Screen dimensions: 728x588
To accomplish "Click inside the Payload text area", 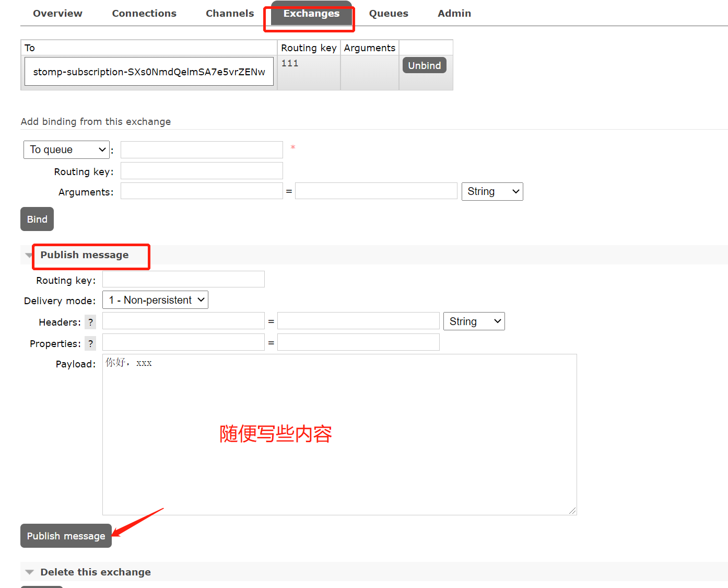I will 339,434.
